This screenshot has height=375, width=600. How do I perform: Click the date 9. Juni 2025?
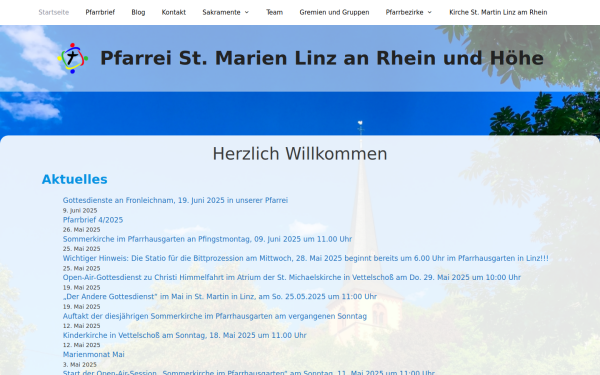click(80, 210)
